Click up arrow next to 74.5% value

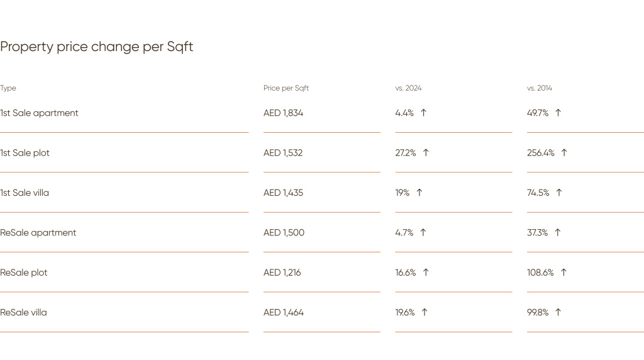[559, 193]
